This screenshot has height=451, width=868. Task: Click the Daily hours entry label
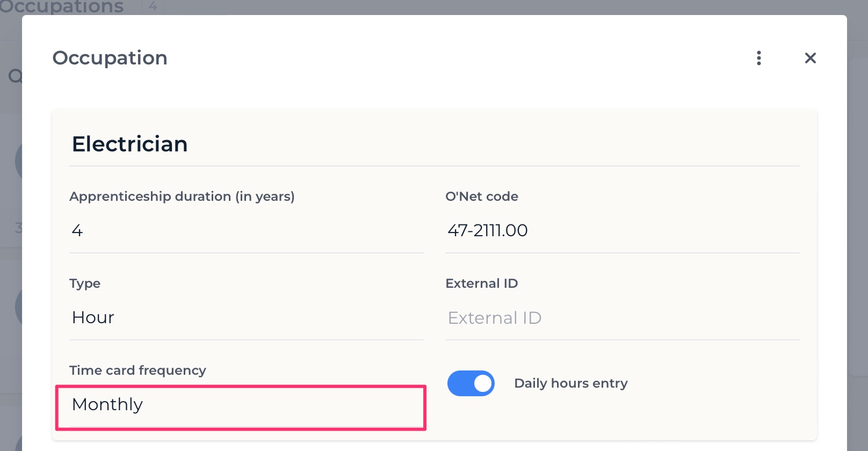click(571, 383)
